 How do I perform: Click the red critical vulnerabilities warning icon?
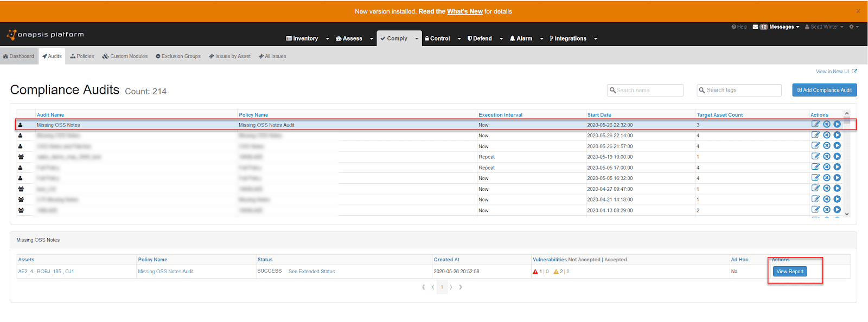535,272
